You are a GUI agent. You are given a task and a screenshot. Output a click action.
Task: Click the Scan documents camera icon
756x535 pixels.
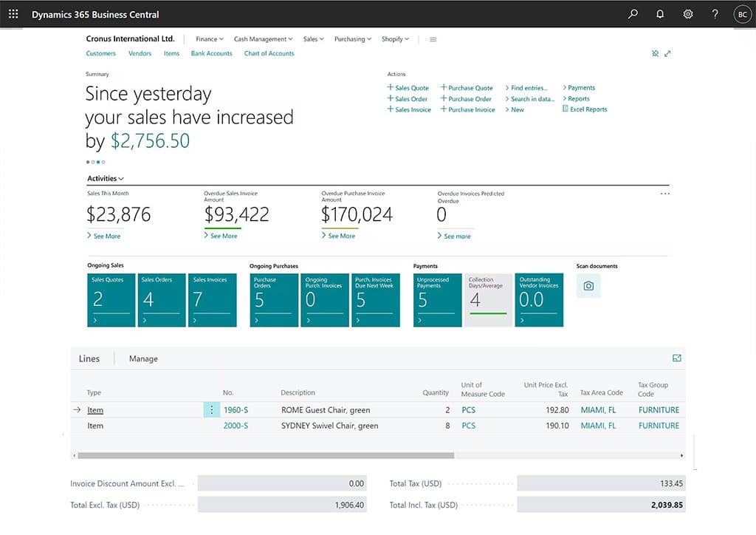[588, 285]
